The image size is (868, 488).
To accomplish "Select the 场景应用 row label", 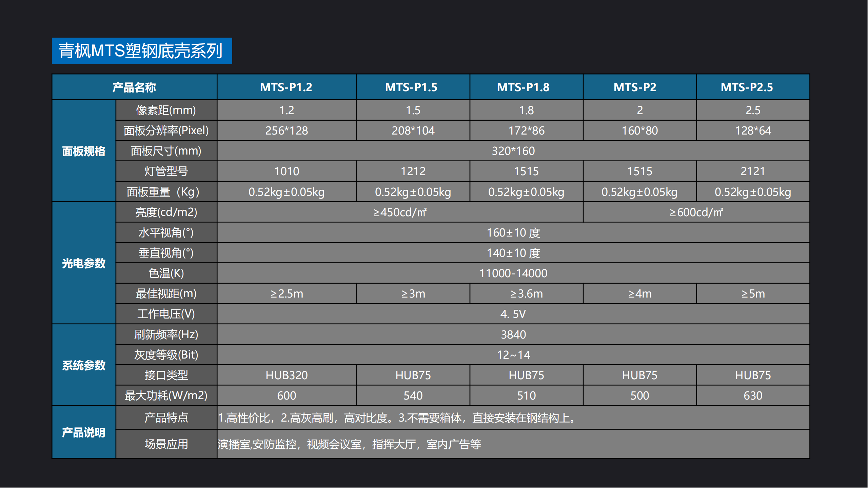I will [x=166, y=444].
